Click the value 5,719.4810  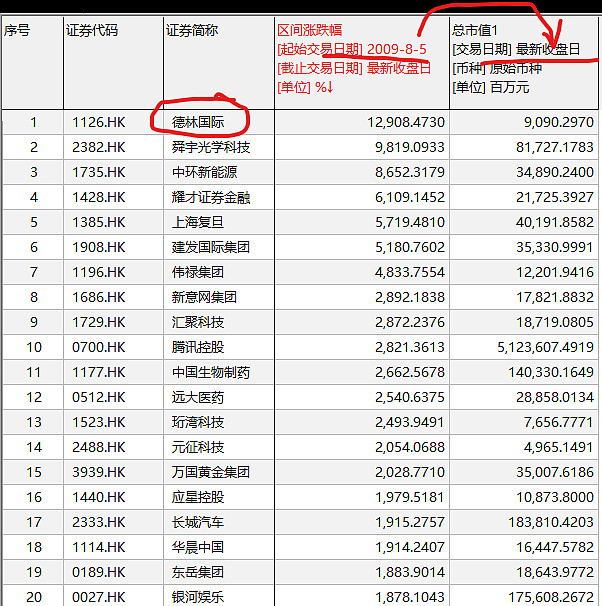click(x=410, y=222)
